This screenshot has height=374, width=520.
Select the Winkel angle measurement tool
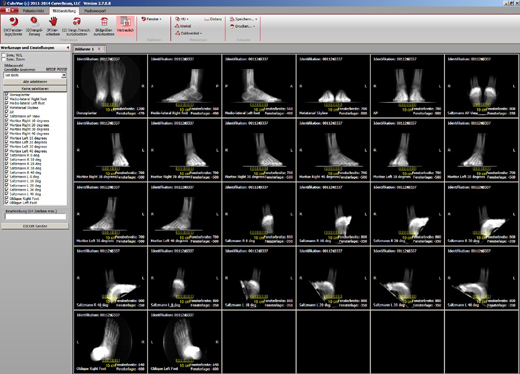coord(183,26)
